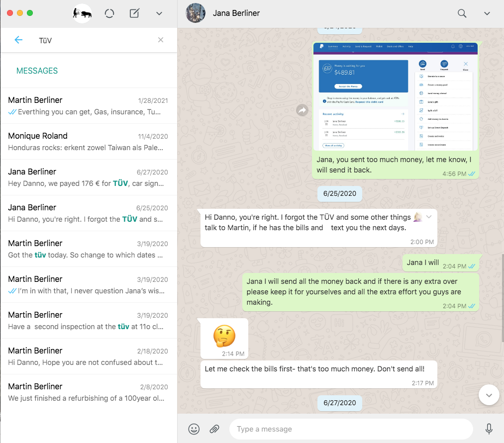Viewport: 504px width, 443px height.
Task: Click the 6/27/2020 date label in chat
Action: tap(340, 403)
